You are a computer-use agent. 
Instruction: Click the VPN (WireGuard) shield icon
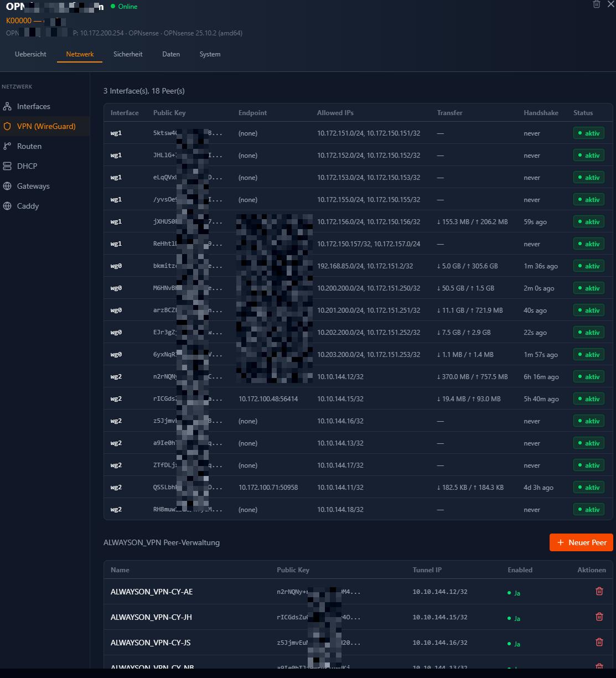click(x=7, y=126)
